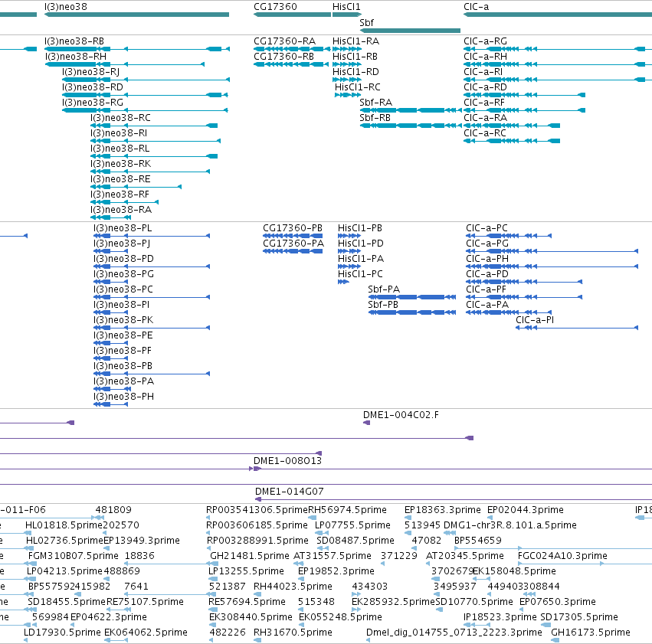This screenshot has width=652, height=644.
Task: Click protein Sbf-PB
Action: [x=383, y=305]
